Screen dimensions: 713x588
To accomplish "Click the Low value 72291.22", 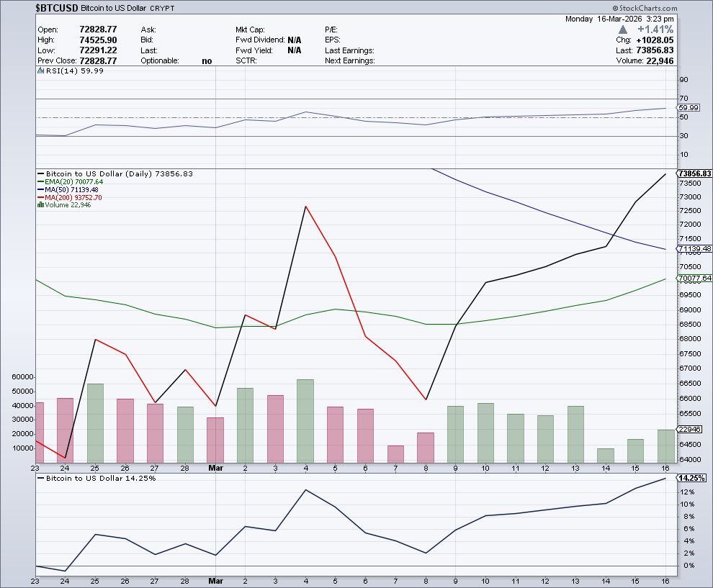I will [98, 50].
